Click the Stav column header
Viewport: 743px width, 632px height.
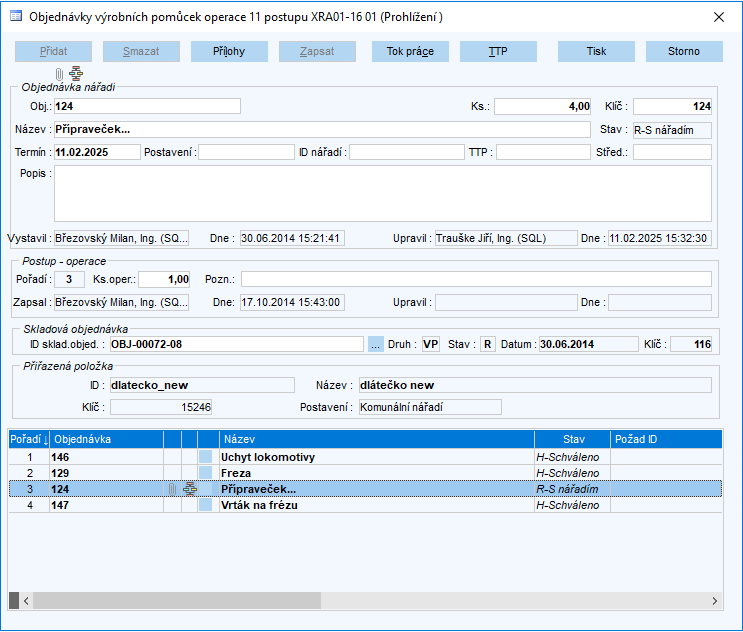(572, 439)
